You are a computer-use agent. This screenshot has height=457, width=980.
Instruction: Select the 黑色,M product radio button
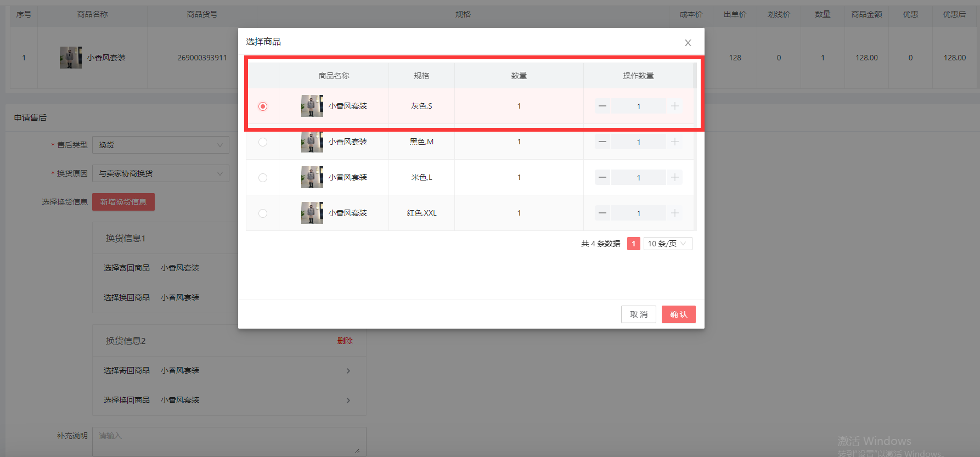coord(263,142)
